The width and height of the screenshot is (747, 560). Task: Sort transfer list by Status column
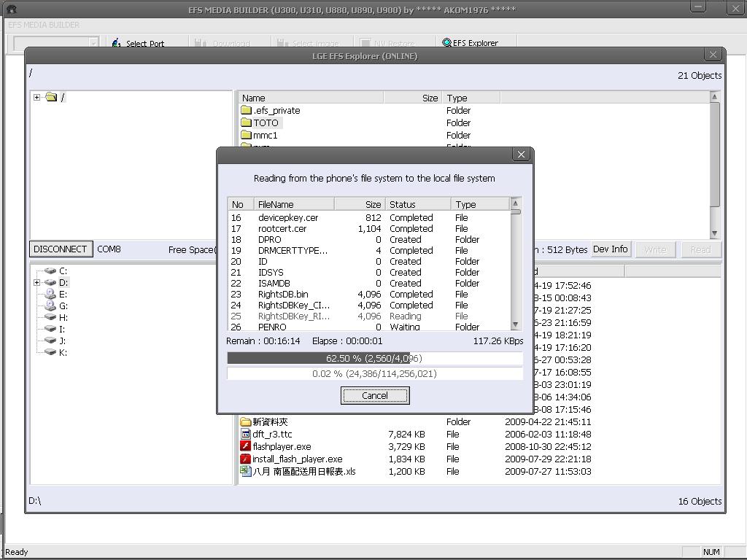tap(418, 204)
